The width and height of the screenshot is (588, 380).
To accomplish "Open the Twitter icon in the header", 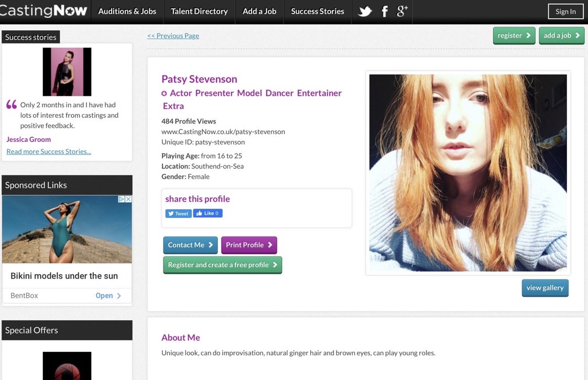I will point(365,12).
